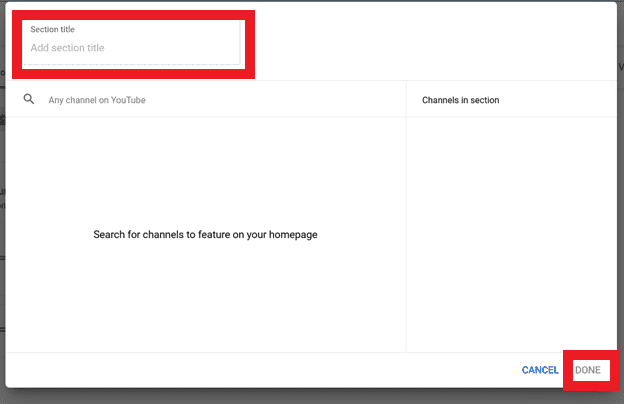Click 'Search for channels to feature' message
The height and width of the screenshot is (404, 624).
205,235
